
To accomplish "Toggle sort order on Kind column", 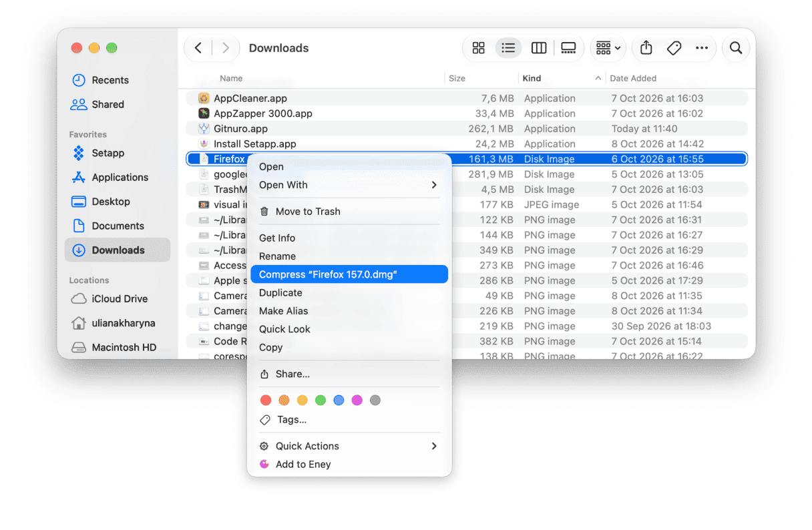I will [562, 78].
